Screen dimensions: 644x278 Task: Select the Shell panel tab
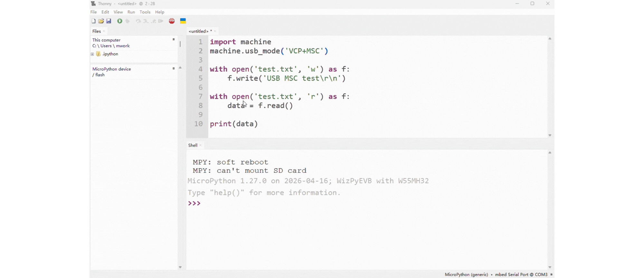[193, 145]
